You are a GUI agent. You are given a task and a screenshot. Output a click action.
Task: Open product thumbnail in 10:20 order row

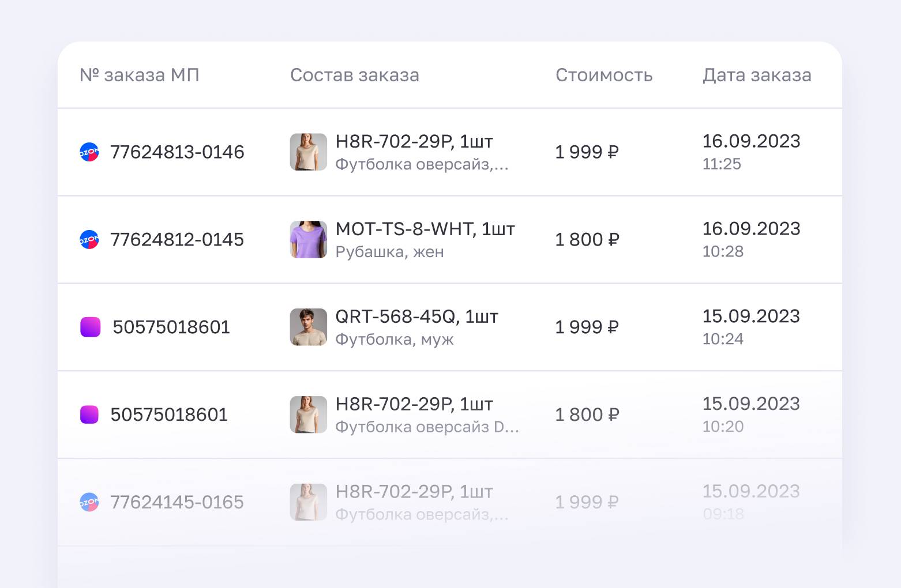tap(308, 414)
